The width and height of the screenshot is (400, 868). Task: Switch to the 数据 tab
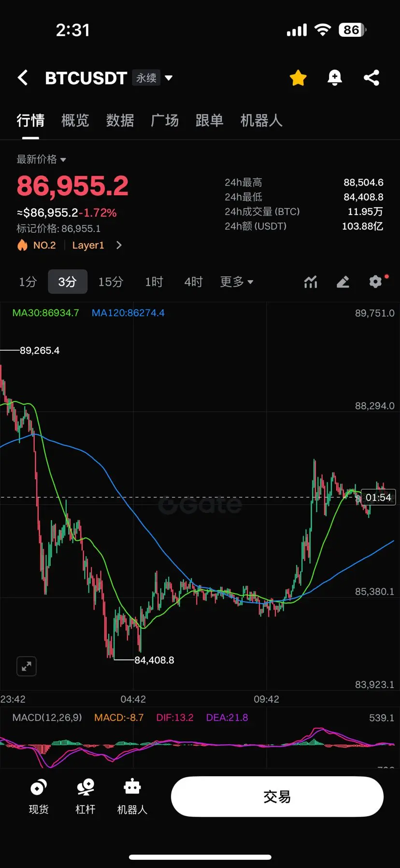point(120,120)
